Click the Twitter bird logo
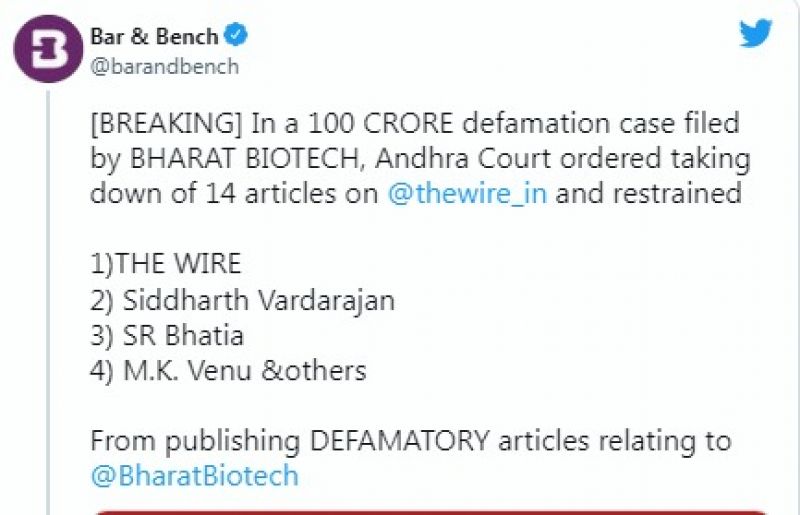Screen dimensions: 800x515 (755, 34)
